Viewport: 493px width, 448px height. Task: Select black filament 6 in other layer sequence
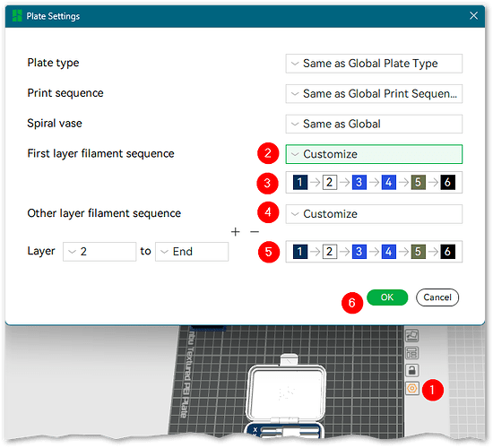click(447, 252)
